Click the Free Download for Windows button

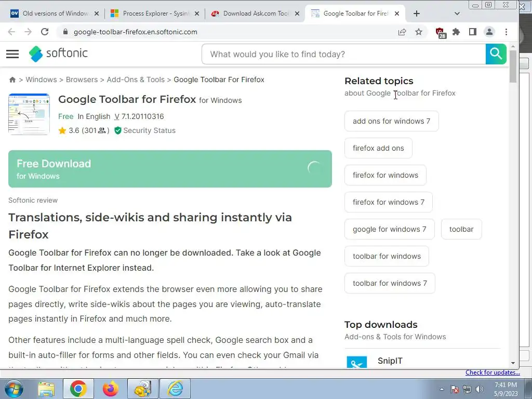point(170,169)
